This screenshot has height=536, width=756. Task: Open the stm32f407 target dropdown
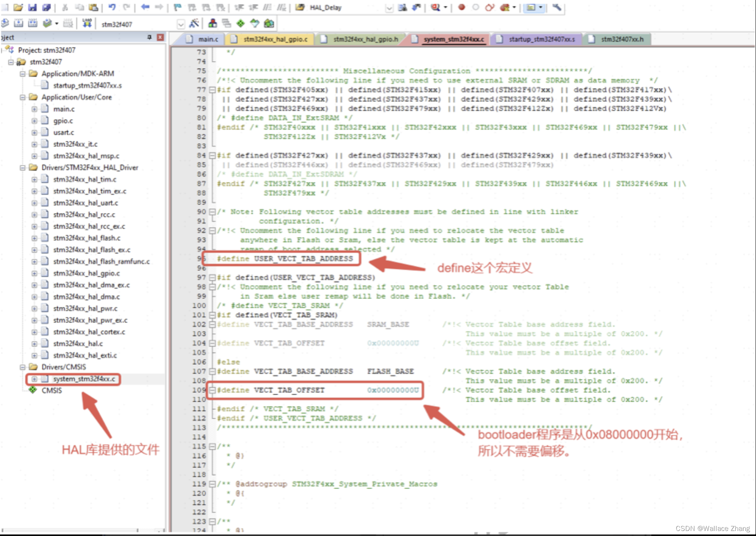(181, 24)
